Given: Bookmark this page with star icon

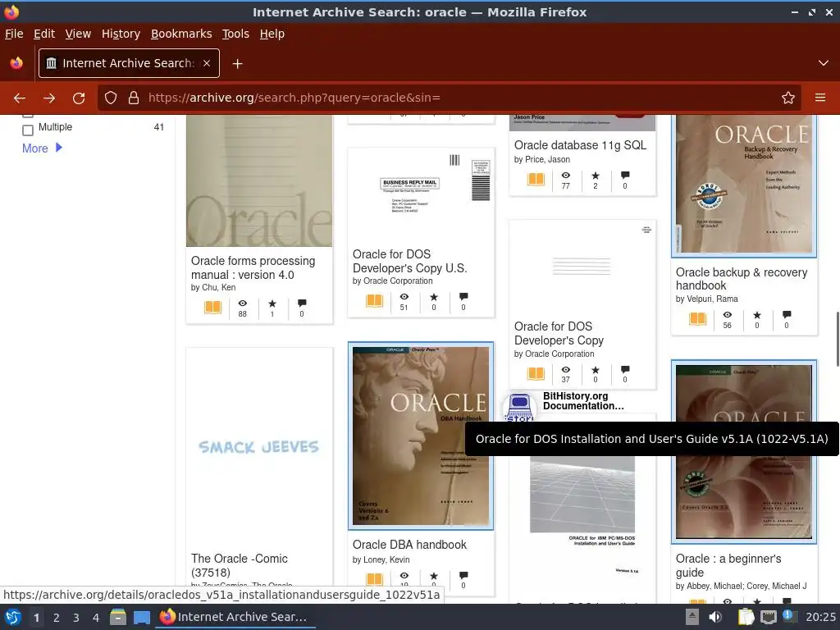Looking at the screenshot, I should tap(787, 98).
